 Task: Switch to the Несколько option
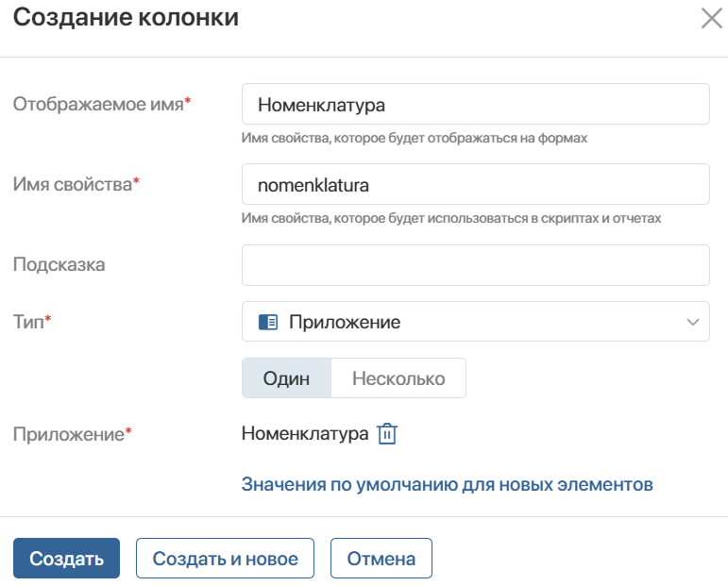pyautogui.click(x=398, y=378)
